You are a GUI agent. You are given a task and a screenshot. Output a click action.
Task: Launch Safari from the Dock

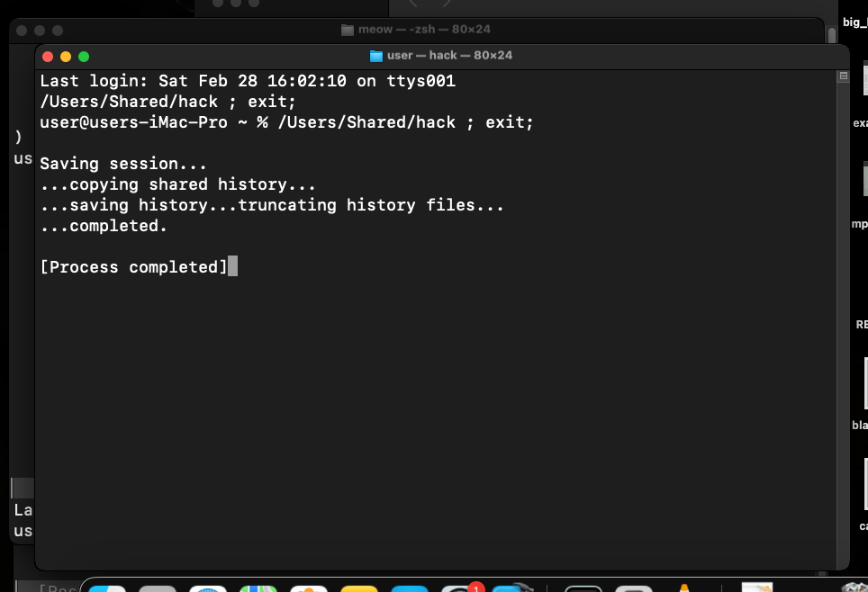[208, 587]
